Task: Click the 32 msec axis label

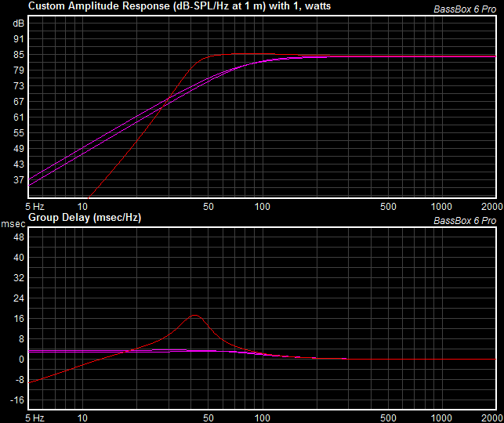Action: [19, 278]
